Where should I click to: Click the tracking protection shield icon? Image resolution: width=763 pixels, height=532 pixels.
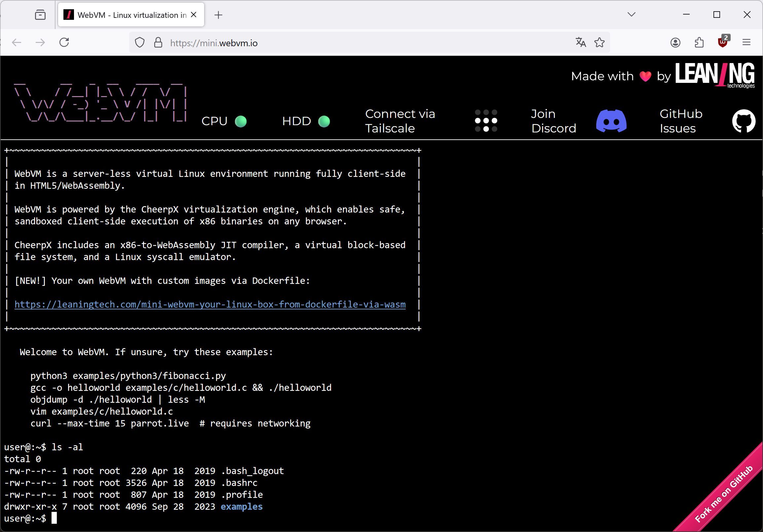pyautogui.click(x=140, y=43)
